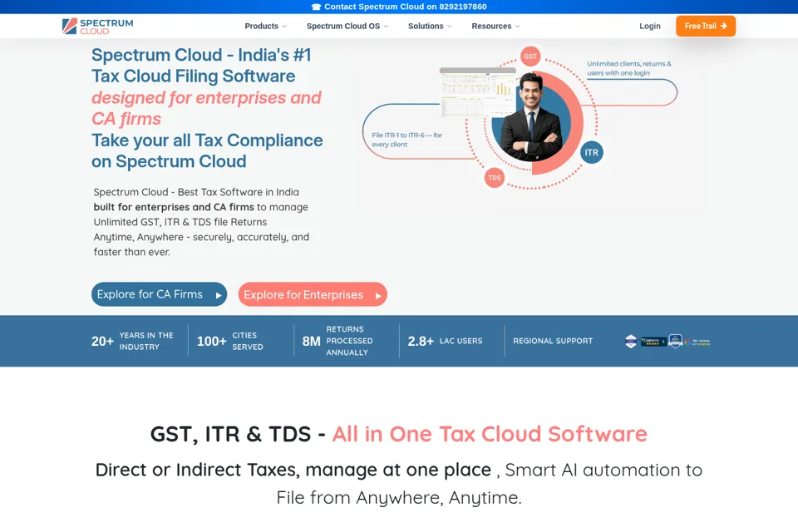Click the GST circle in the hero graphic
Image resolution: width=798 pixels, height=532 pixels.
tap(530, 57)
